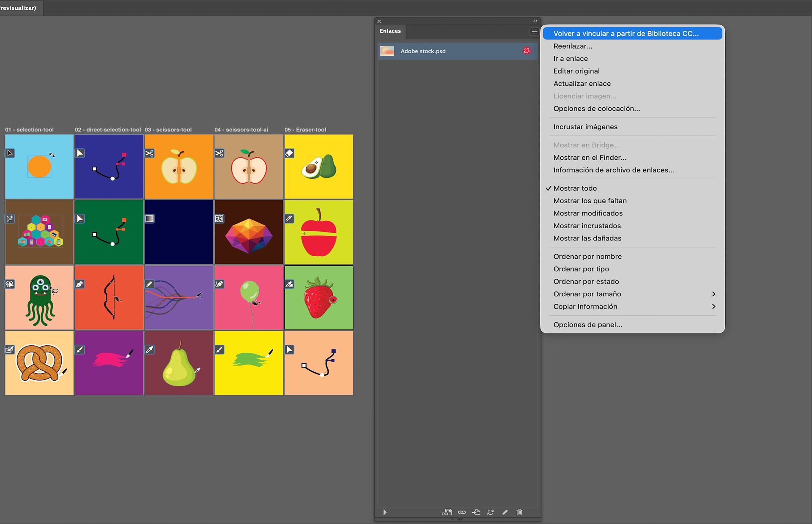Click pencil icon on the purple curves artboard
The image size is (812, 524).
[x=150, y=284]
